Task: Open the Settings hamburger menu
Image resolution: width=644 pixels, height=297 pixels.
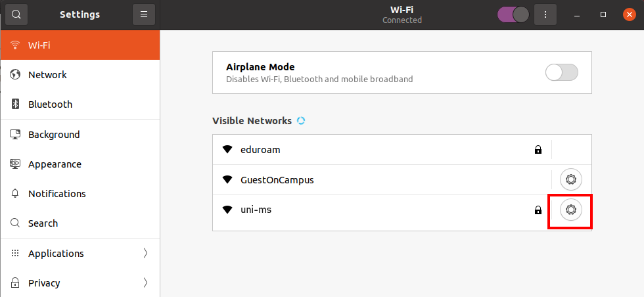Action: coord(143,14)
